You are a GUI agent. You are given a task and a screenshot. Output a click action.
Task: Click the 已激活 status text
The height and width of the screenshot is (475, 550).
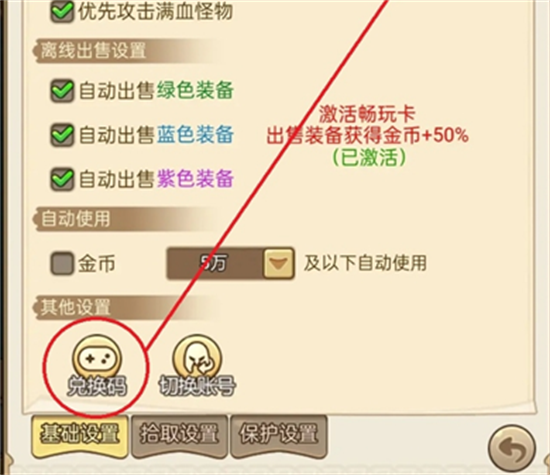coord(369,156)
